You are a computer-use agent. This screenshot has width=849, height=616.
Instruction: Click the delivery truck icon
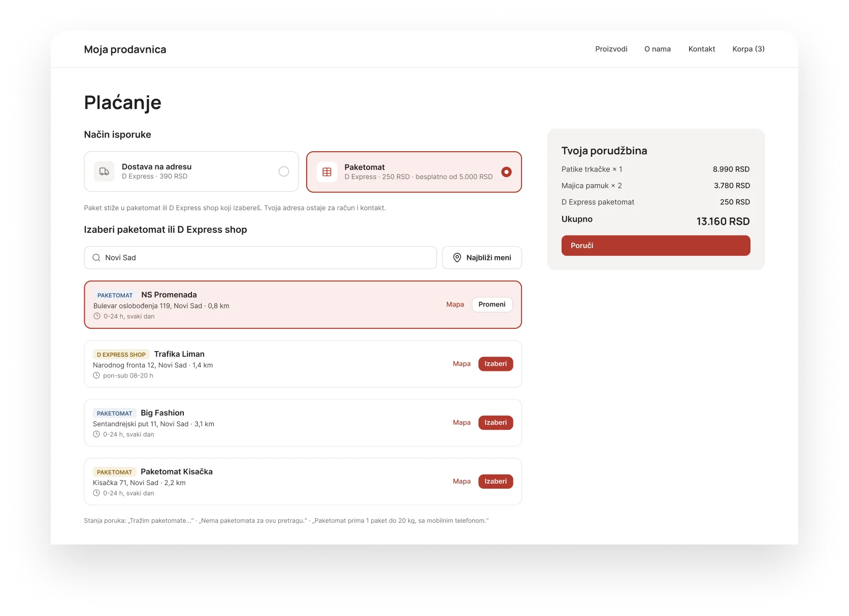pos(104,172)
